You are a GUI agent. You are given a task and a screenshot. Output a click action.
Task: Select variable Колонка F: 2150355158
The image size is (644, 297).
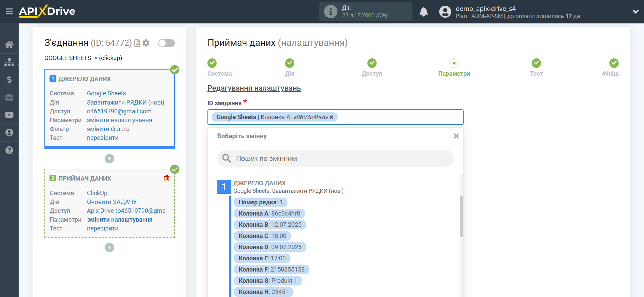(271, 270)
